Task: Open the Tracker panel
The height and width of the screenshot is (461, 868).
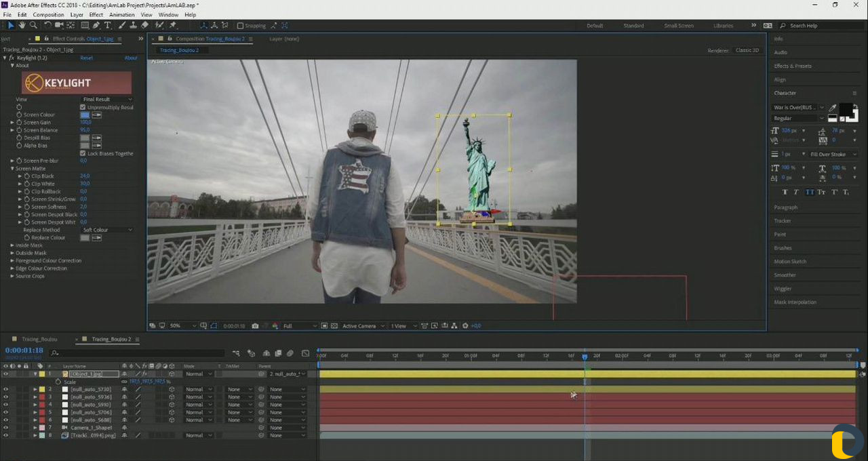Action: (x=783, y=221)
